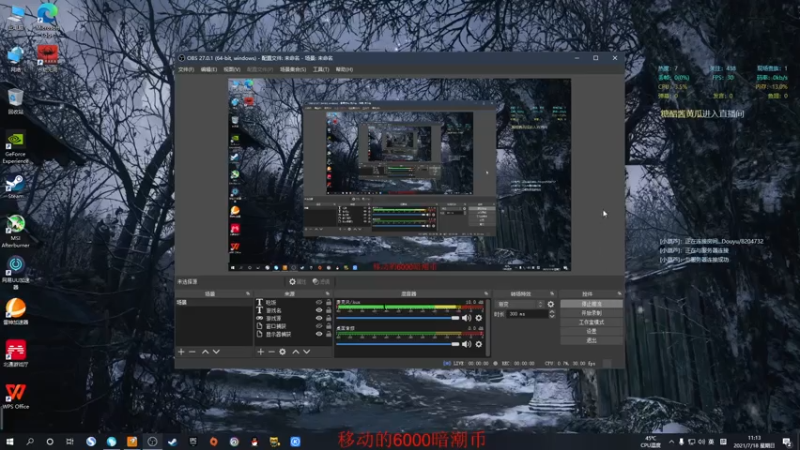This screenshot has width=800, height=450.
Task: Open 设置 (Settings) from the Controls panel
Action: [x=591, y=331]
